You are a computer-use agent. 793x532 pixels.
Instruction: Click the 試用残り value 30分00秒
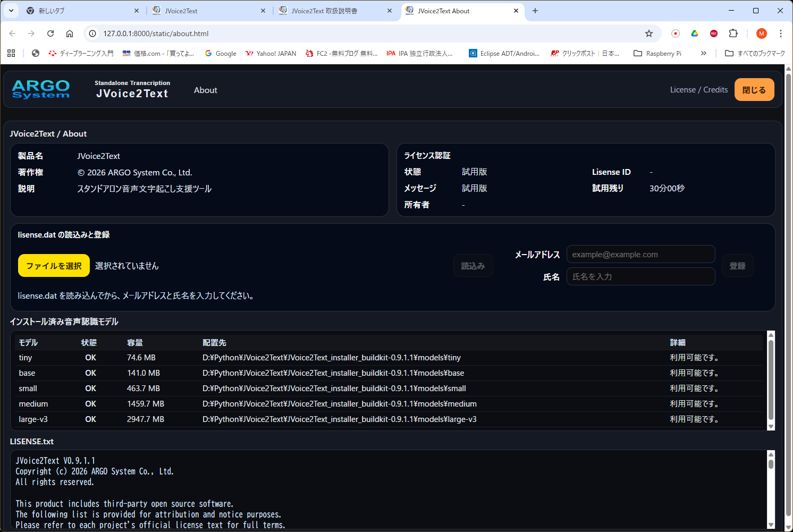tap(667, 188)
